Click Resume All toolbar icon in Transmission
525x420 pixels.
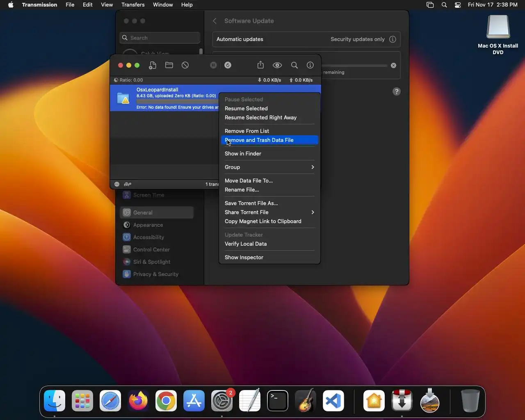click(228, 65)
